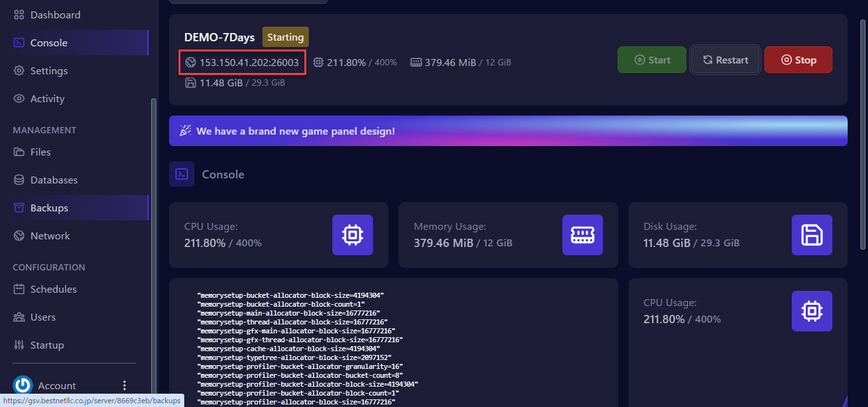Click the CPU icon in the lower right chart card
The width and height of the screenshot is (868, 407).
(812, 311)
